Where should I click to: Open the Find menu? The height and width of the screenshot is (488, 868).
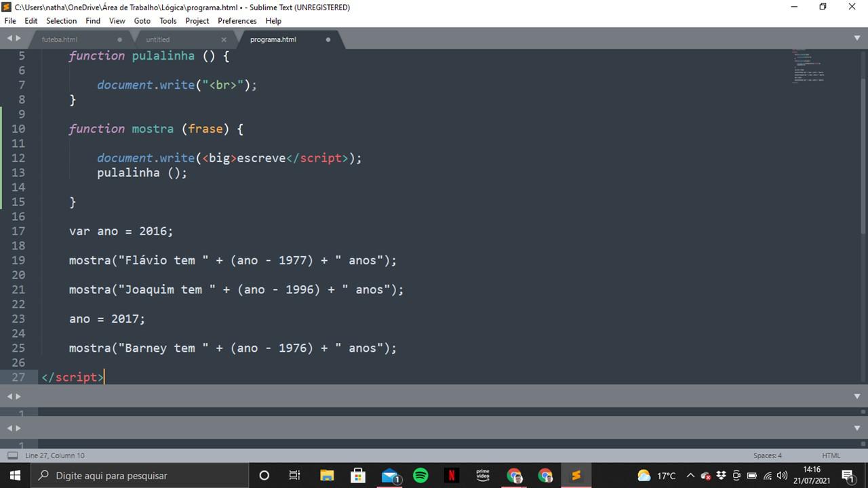(93, 21)
